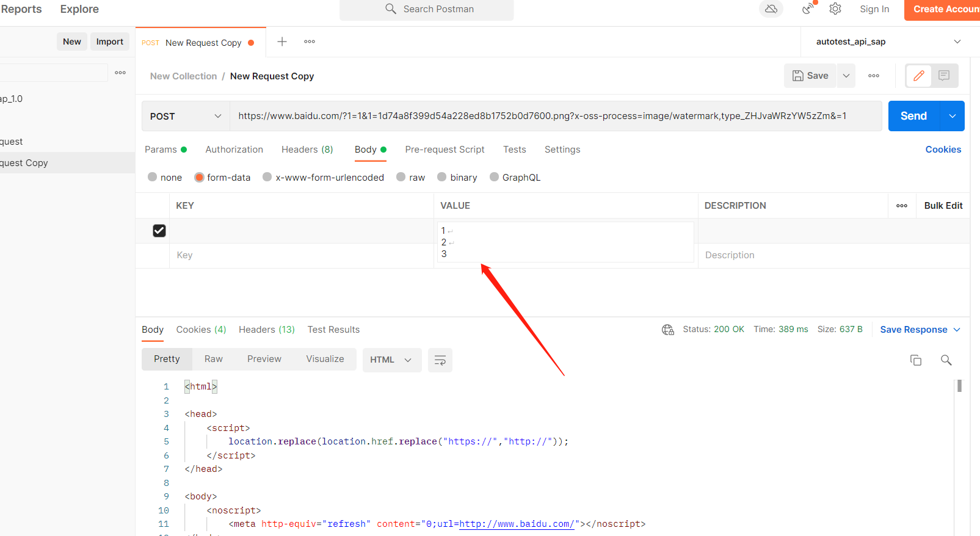Screen dimensions: 980x536
Task: Open the Authorization tab
Action: (234, 150)
